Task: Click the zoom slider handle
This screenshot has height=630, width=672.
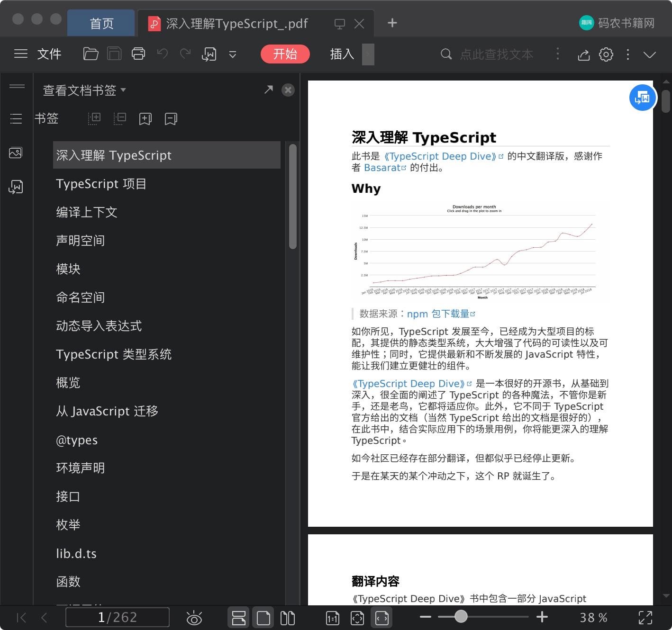Action: tap(461, 616)
